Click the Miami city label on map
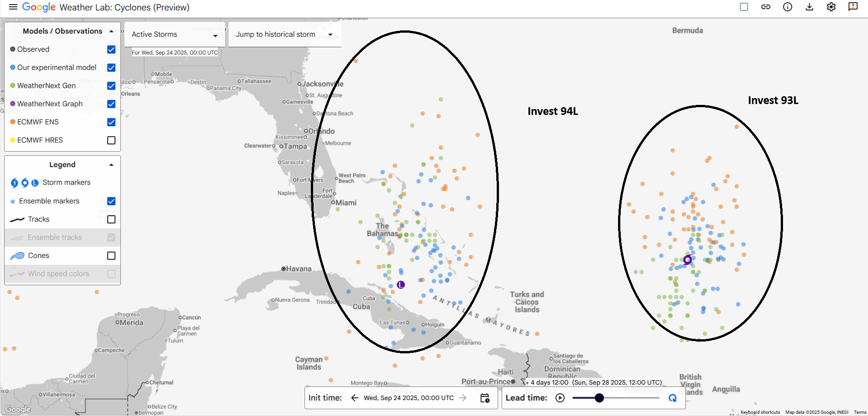Screen dimensions: 868x416 coord(346,203)
